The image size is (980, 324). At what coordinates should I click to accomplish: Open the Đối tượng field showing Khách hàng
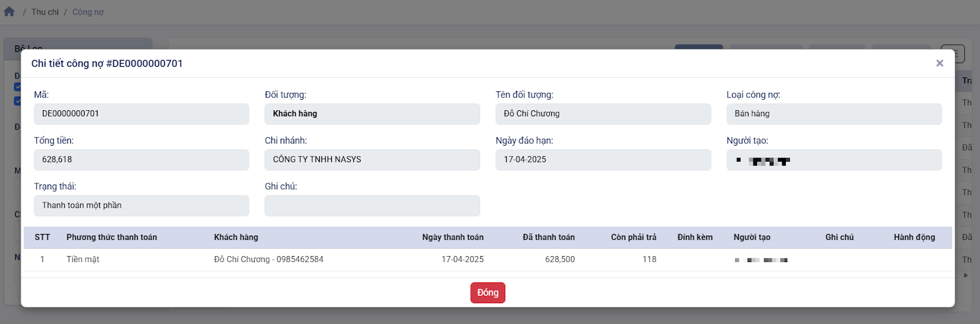[372, 114]
